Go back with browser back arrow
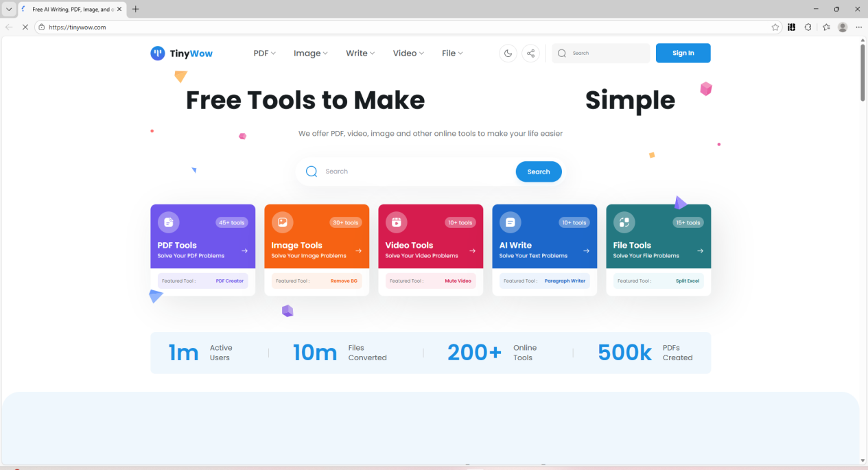The image size is (868, 470). pos(8,27)
